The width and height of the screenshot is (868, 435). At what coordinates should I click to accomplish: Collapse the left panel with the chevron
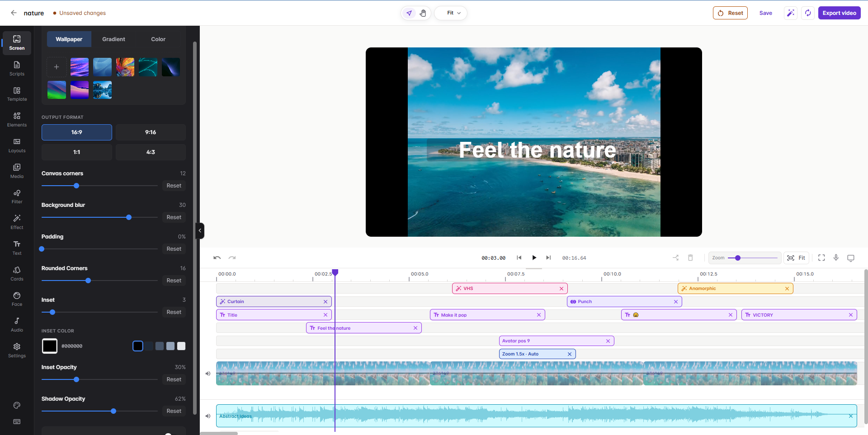point(200,231)
